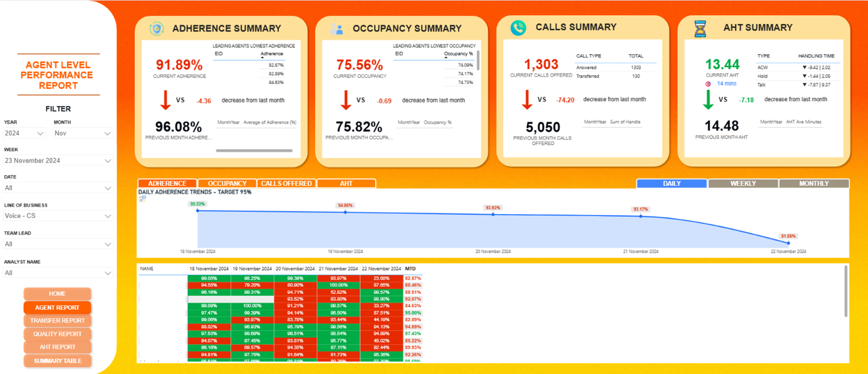Click the agent table vertical scrollbar

pos(845,291)
